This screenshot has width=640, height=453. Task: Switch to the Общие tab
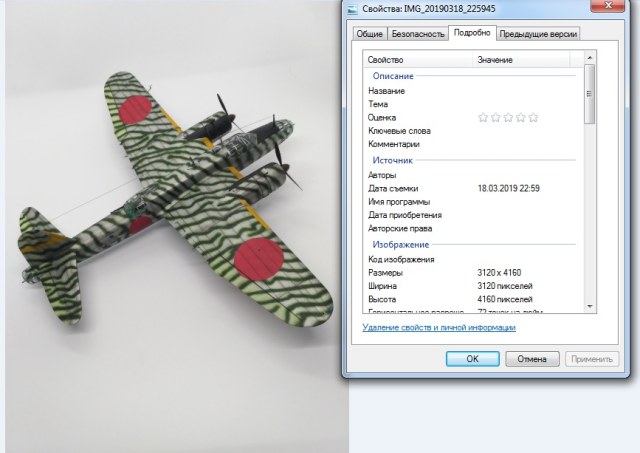369,34
